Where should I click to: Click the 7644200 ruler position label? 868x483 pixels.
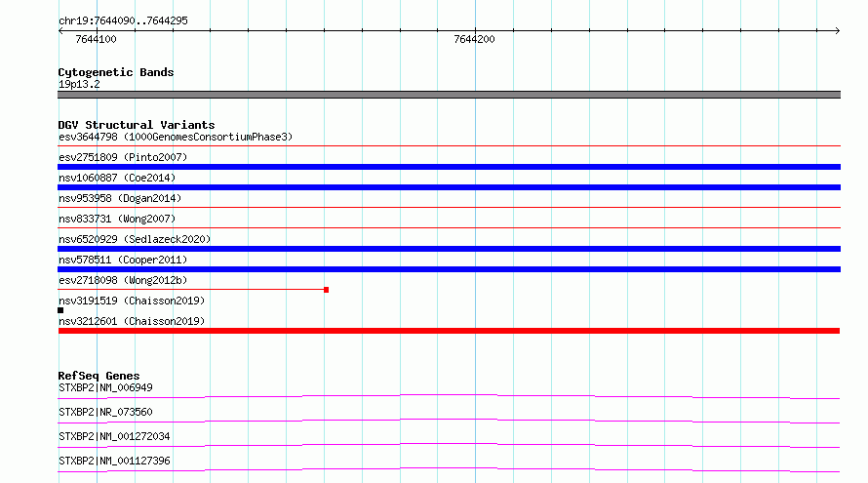point(474,39)
